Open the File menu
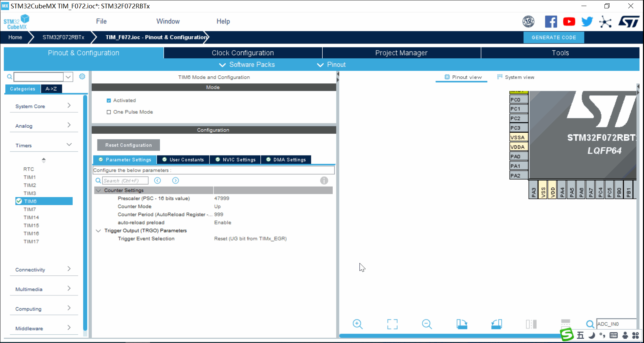The height and width of the screenshot is (343, 644). (x=101, y=21)
